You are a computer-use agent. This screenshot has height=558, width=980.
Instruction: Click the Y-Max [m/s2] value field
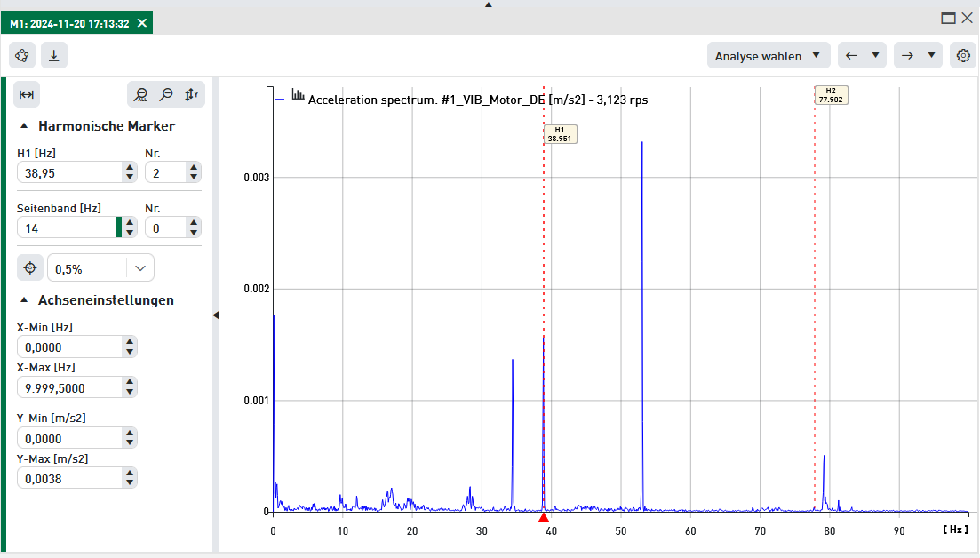tap(69, 478)
